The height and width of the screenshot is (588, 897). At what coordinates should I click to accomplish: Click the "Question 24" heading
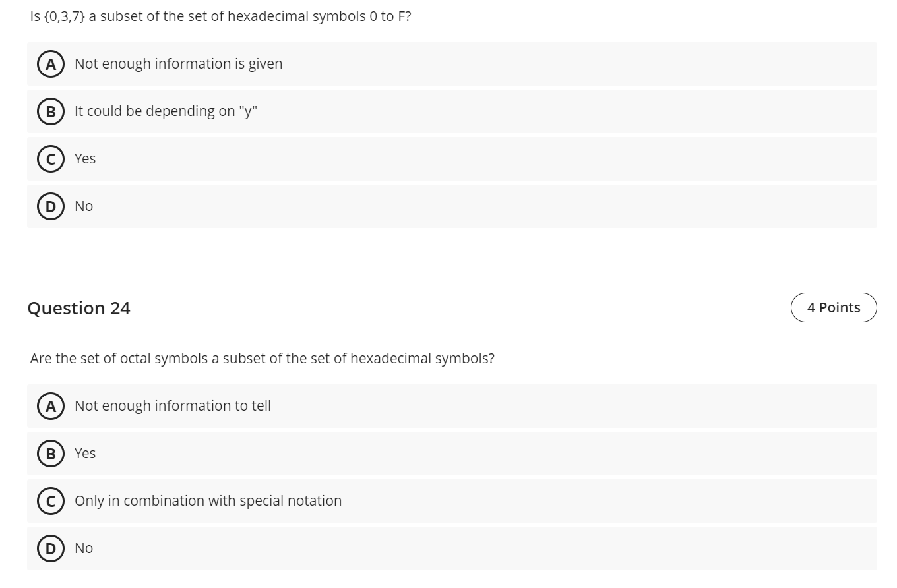(x=79, y=307)
